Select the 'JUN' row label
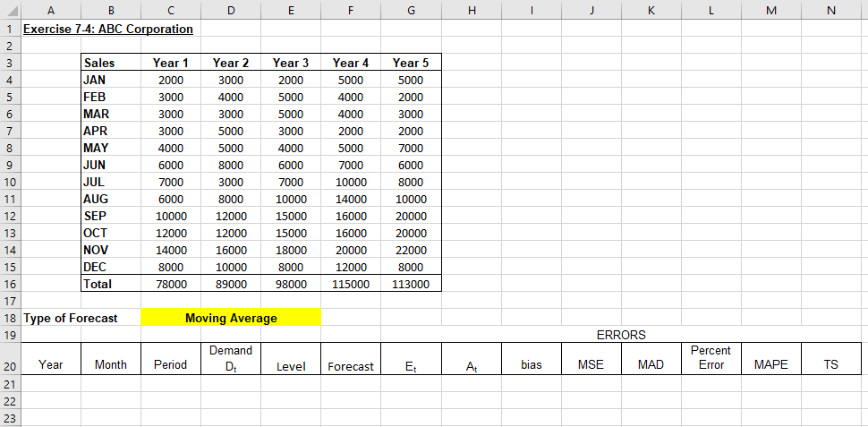 tap(111, 165)
